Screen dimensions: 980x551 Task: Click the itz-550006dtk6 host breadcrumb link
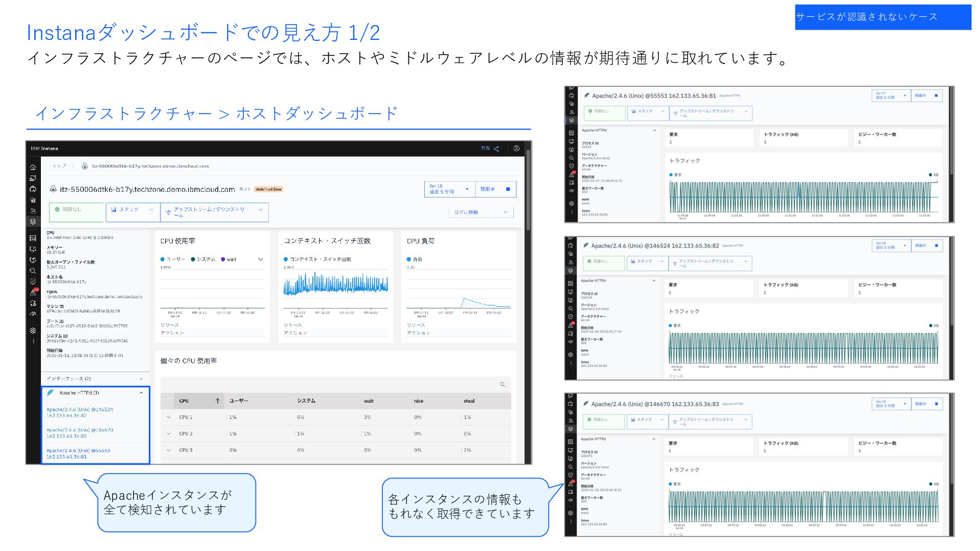150,166
